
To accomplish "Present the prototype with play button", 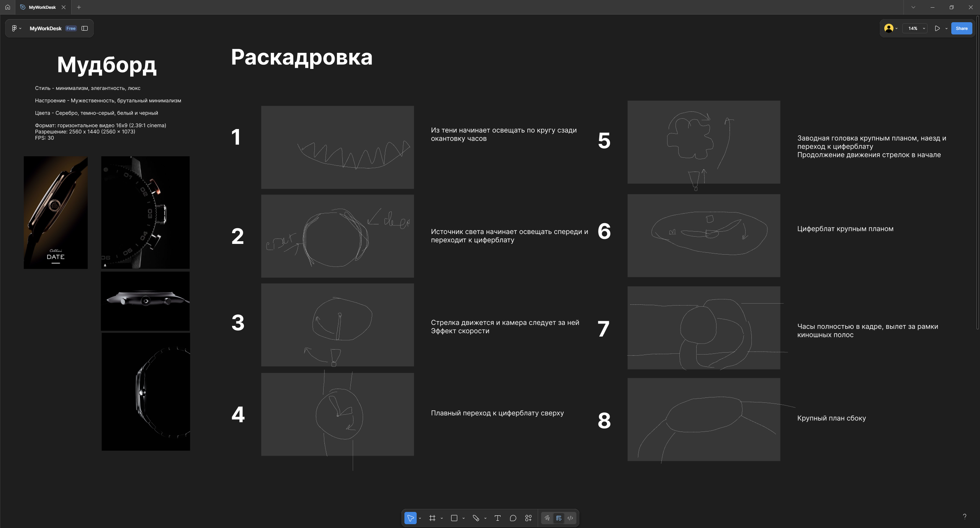I will pyautogui.click(x=937, y=28).
